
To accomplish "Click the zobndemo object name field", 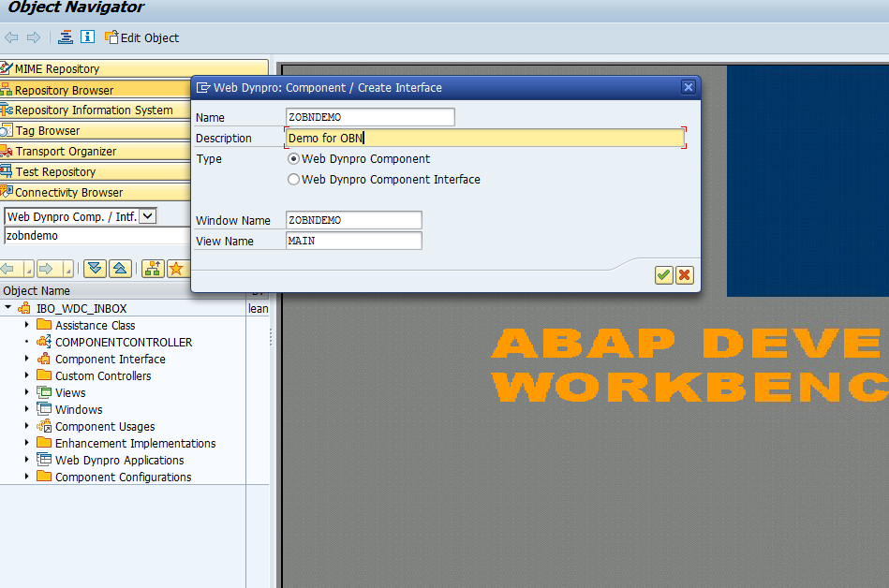I will (x=96, y=236).
